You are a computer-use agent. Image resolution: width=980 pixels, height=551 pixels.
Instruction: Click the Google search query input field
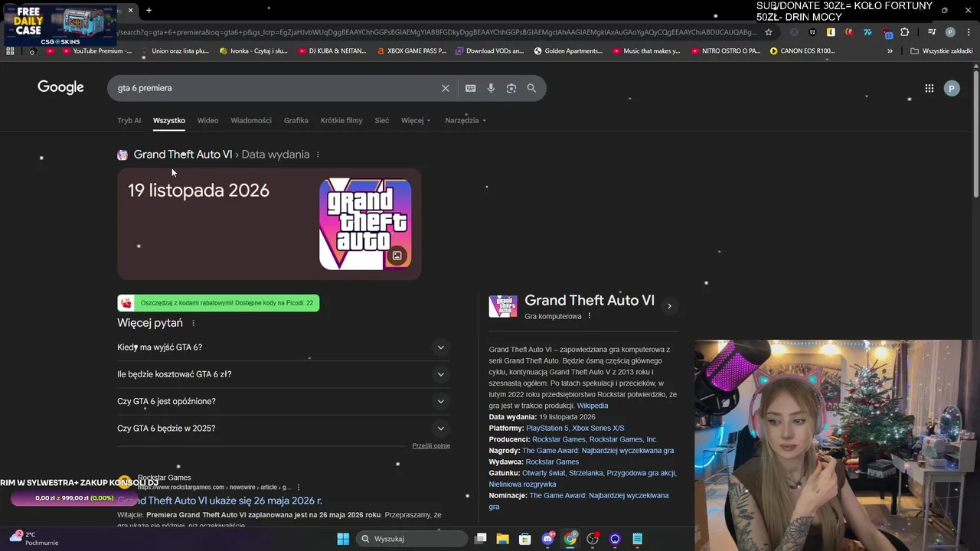[x=276, y=88]
